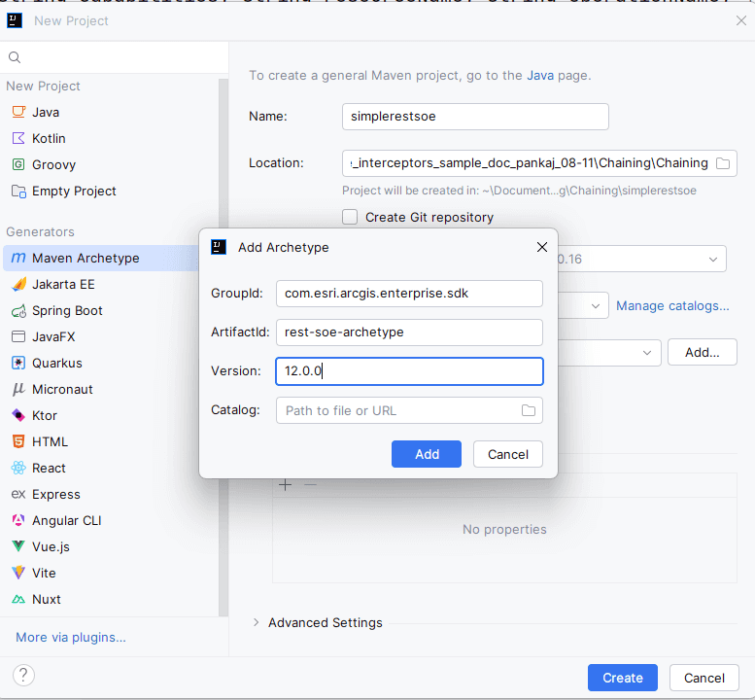Click the Add... archetype button
This screenshot has height=700, width=755.
coord(702,352)
